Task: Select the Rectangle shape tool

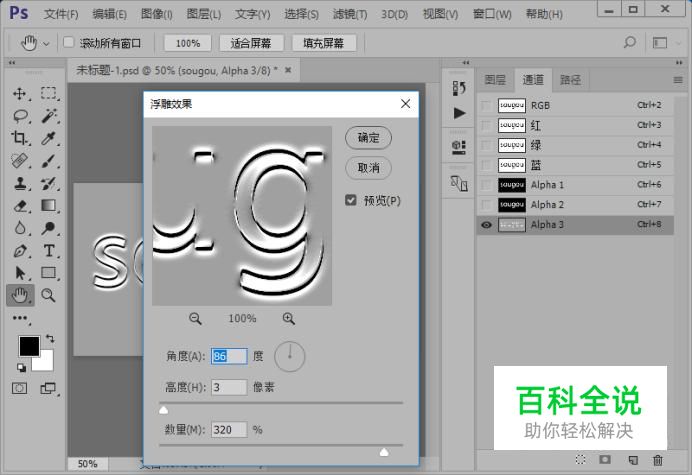Action: coord(49,273)
